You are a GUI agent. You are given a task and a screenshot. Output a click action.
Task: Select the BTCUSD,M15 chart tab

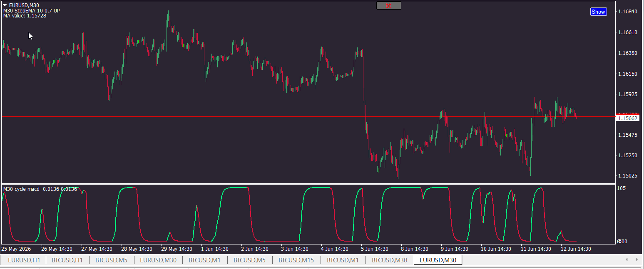tap(296, 260)
